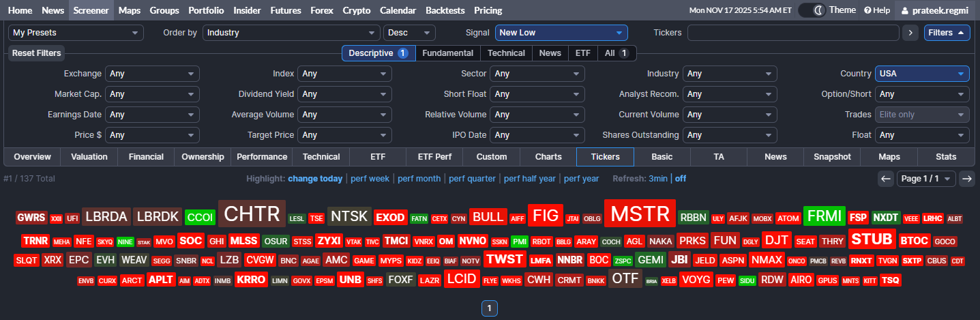Switch to Charts view tab
The height and width of the screenshot is (320, 980).
[548, 157]
